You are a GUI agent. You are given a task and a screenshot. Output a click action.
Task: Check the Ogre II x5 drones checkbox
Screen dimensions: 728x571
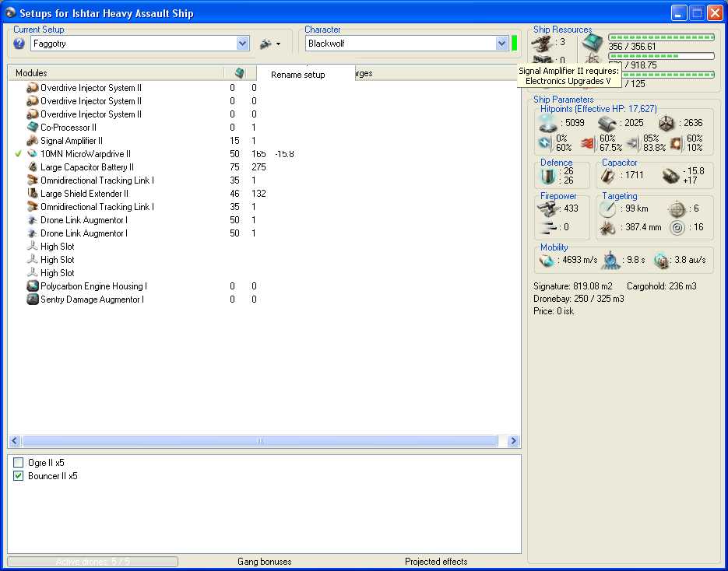tap(18, 462)
